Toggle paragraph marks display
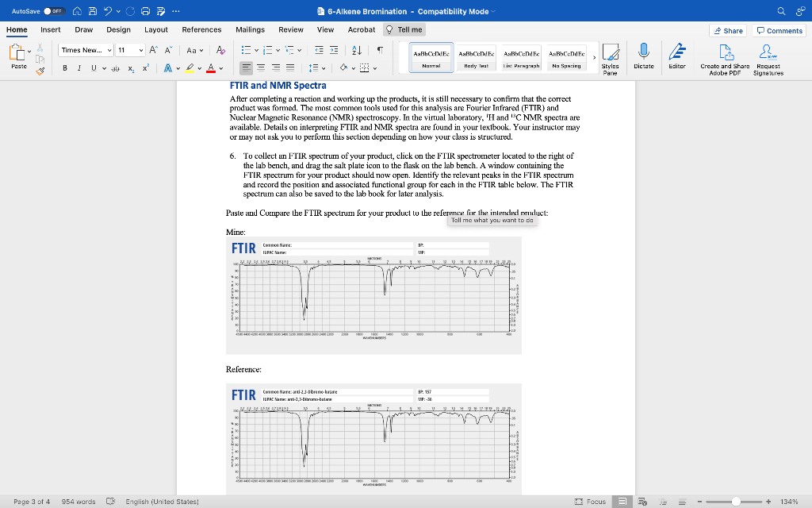 point(380,50)
